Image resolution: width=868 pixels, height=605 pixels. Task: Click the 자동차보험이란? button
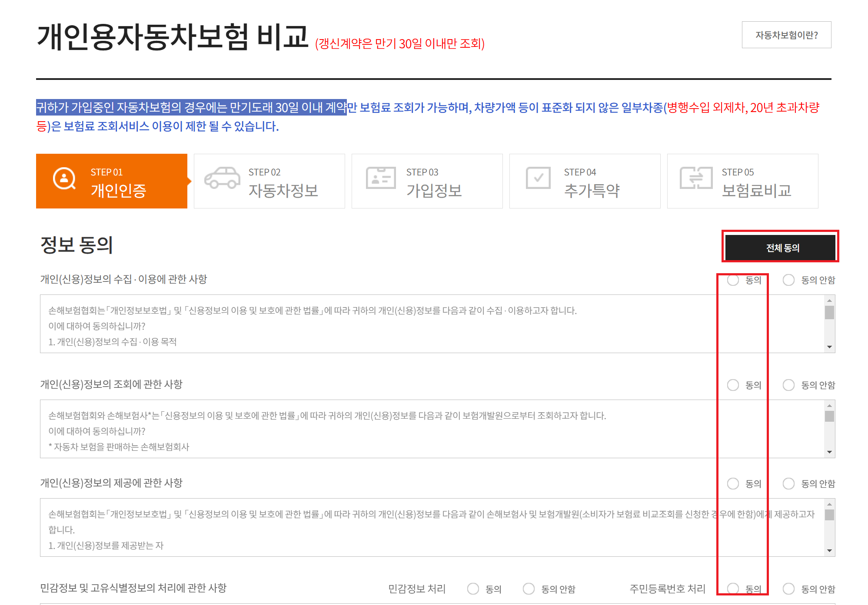coord(786,35)
